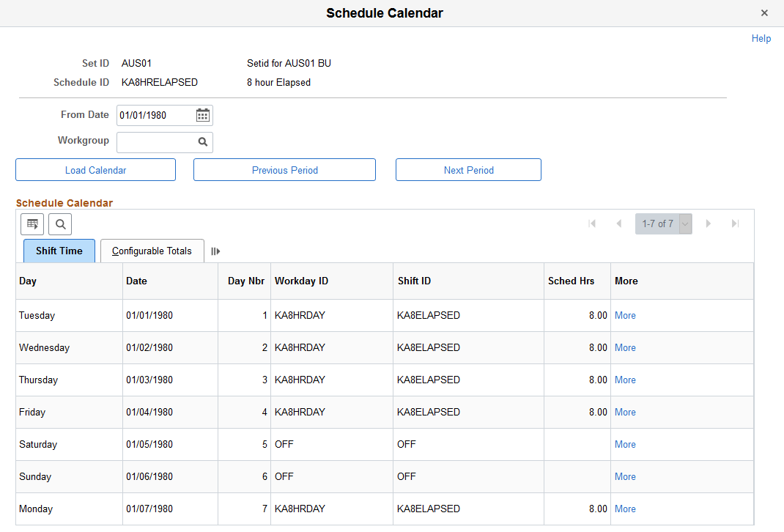Click KA8ELAPSED shift in Wednesday row

(x=429, y=347)
